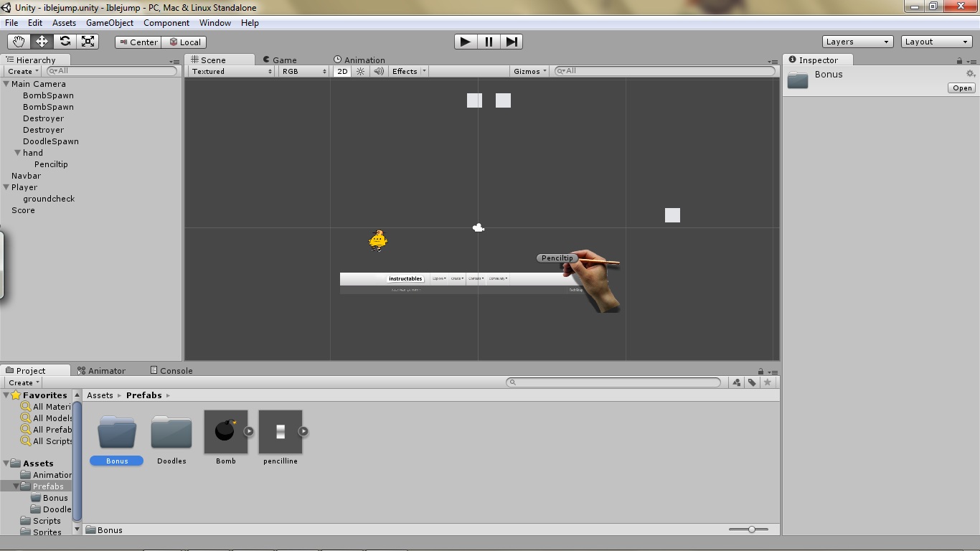Click the Save Search star icon
The image size is (980, 551).
(x=768, y=382)
